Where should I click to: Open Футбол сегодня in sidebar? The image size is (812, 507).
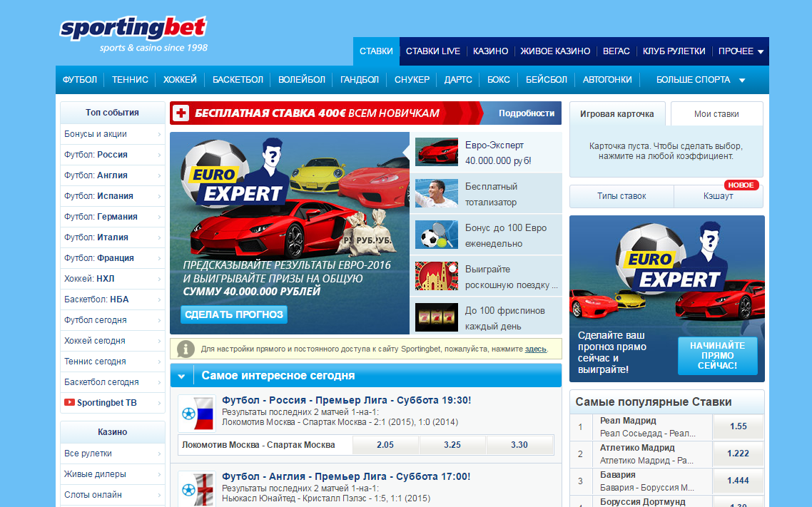(x=112, y=320)
